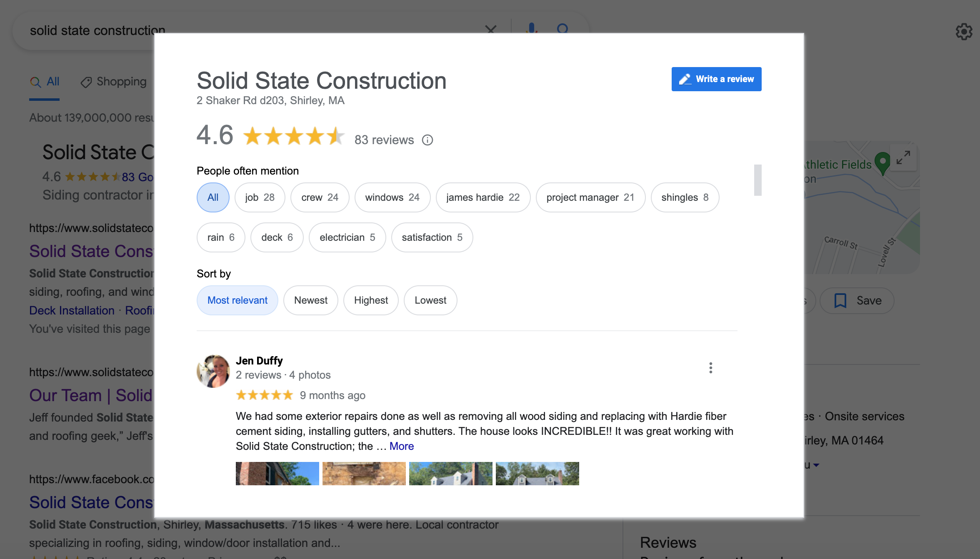
Task: Filter reviews by electrician 5
Action: tap(347, 237)
